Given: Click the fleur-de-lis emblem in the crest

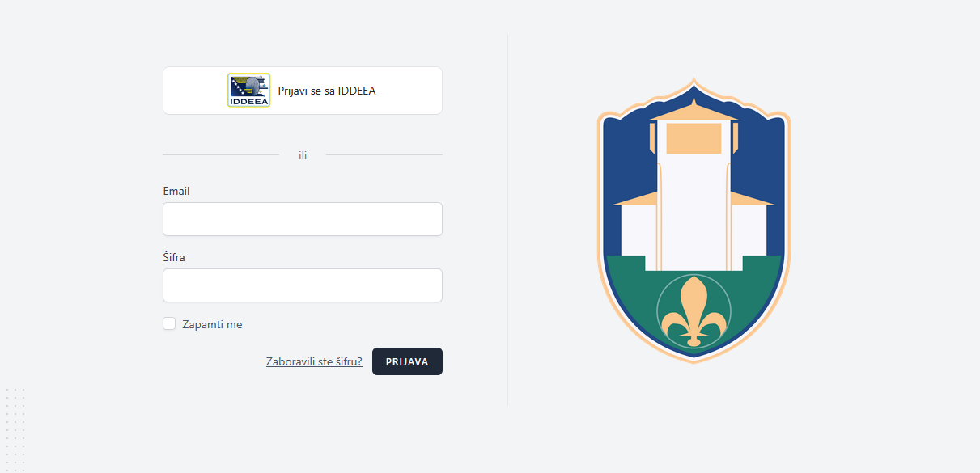Looking at the screenshot, I should point(694,312).
